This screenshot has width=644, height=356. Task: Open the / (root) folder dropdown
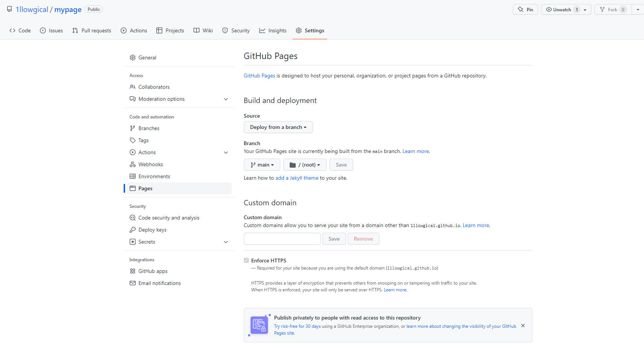pyautogui.click(x=305, y=165)
